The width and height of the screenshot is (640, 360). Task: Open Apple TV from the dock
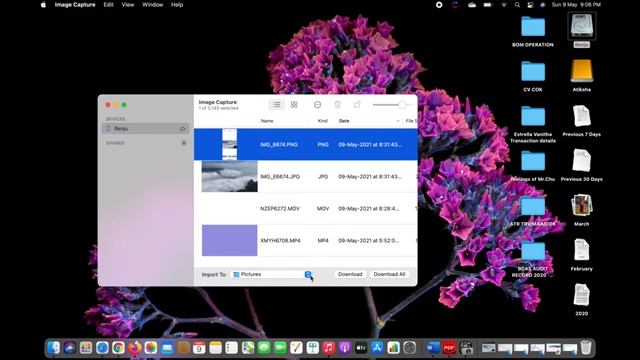point(361,348)
